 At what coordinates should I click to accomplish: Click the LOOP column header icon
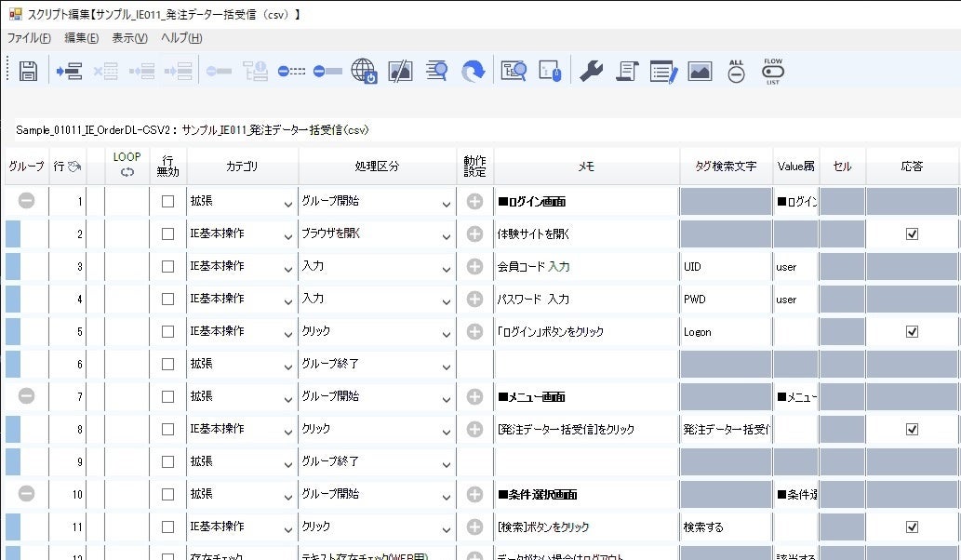(127, 173)
